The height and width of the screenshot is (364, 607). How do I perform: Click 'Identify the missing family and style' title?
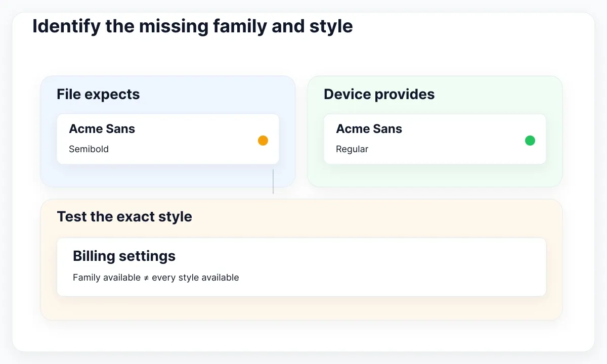point(193,26)
